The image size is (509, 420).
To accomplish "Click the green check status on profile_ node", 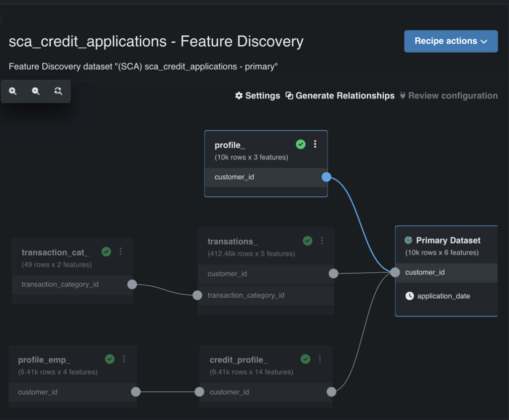I will [x=301, y=144].
